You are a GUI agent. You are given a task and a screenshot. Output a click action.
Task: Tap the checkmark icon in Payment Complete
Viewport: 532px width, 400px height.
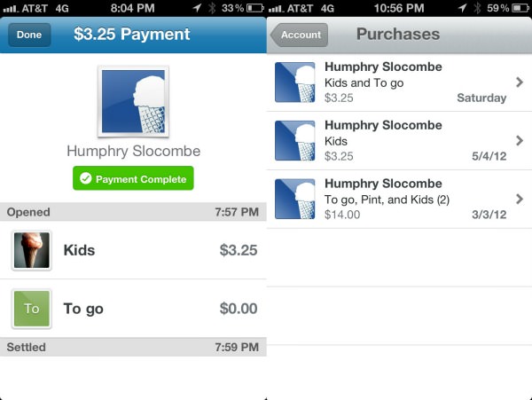(85, 178)
